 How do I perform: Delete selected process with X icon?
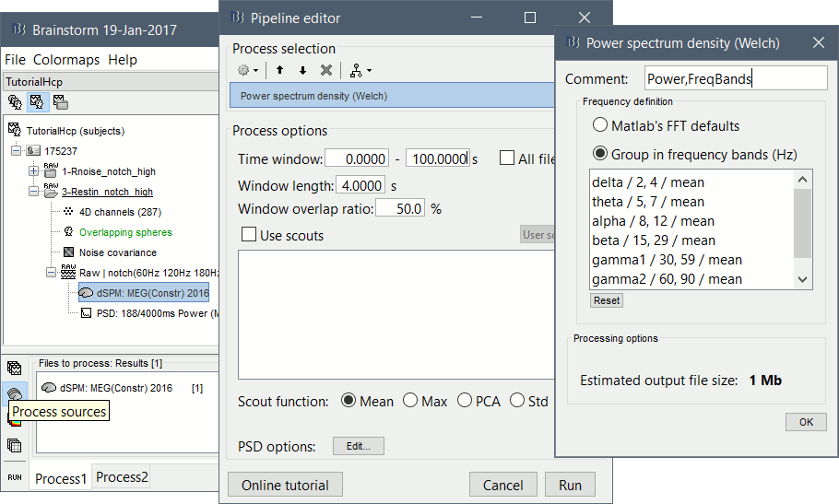click(x=325, y=70)
